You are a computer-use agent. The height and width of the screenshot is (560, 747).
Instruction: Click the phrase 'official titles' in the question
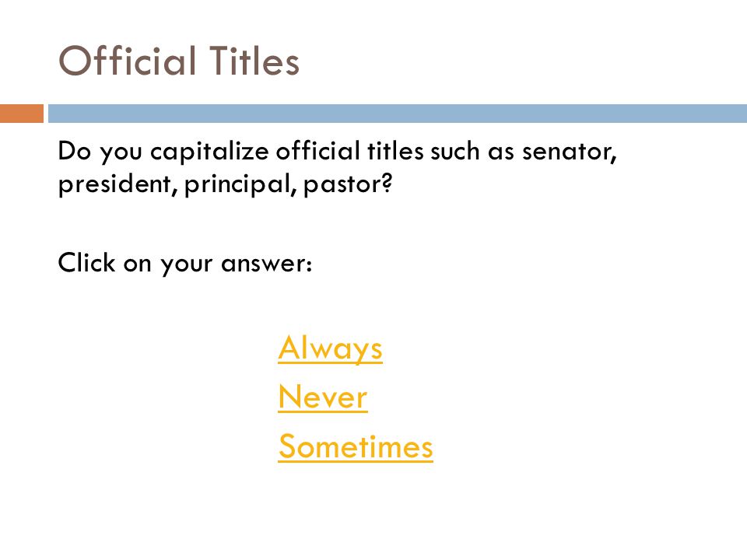(x=349, y=152)
